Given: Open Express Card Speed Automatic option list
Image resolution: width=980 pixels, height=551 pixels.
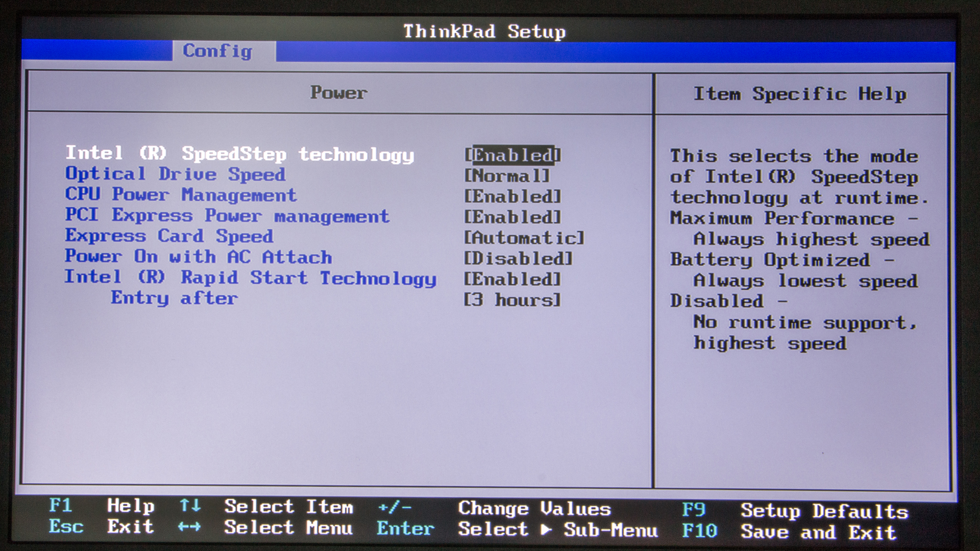Looking at the screenshot, I should pyautogui.click(x=524, y=238).
